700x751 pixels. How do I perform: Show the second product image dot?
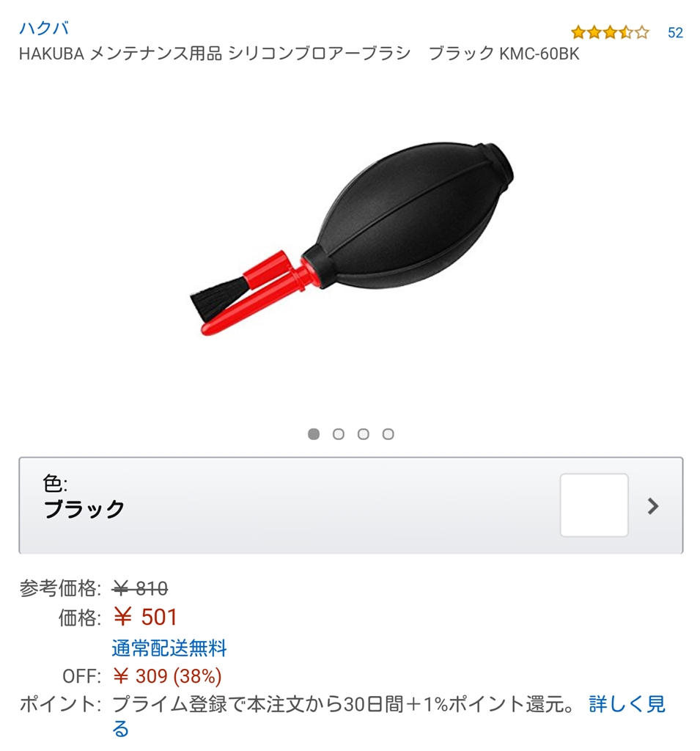coord(339,434)
